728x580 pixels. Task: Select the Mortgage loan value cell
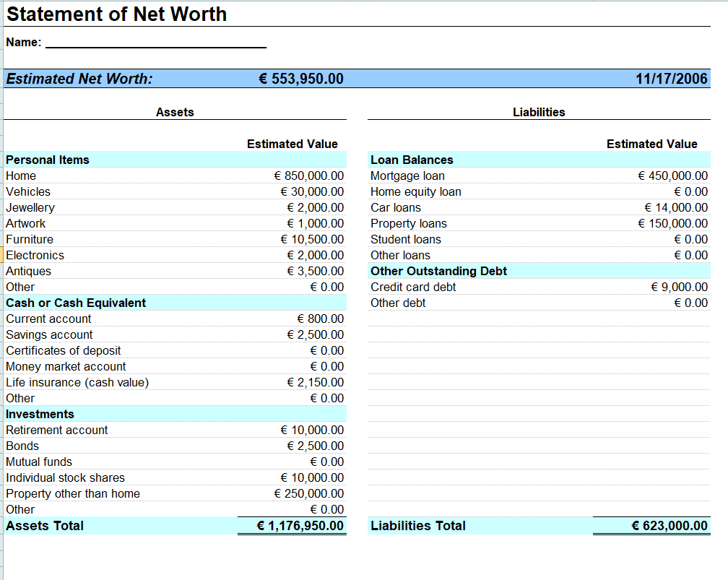673,176
